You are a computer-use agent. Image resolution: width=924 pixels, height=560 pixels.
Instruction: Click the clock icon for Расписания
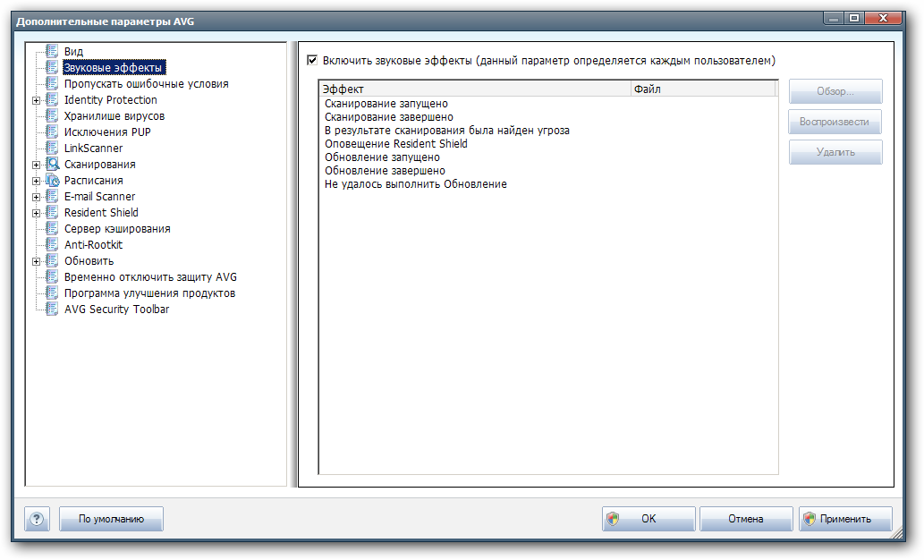click(x=53, y=181)
